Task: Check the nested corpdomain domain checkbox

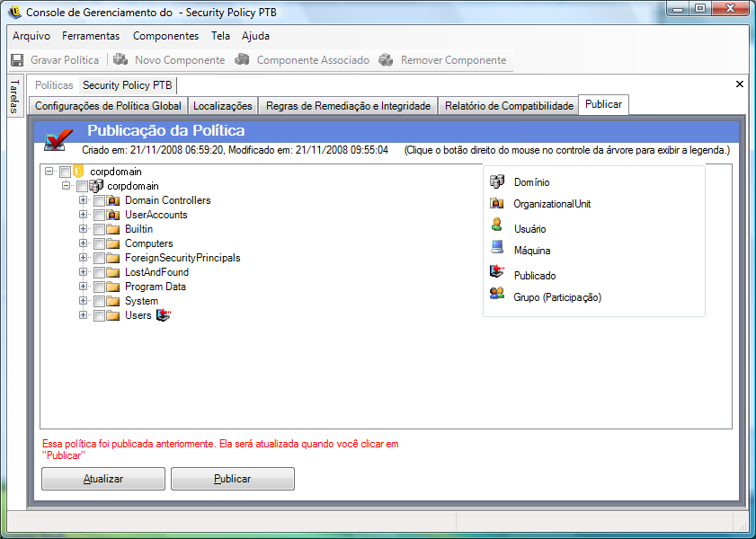Action: pyautogui.click(x=82, y=186)
